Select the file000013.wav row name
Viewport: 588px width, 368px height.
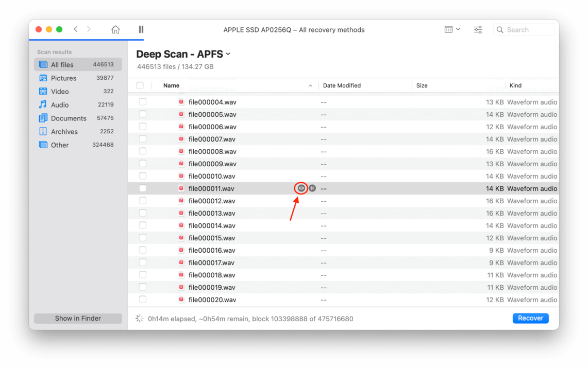[x=212, y=214]
